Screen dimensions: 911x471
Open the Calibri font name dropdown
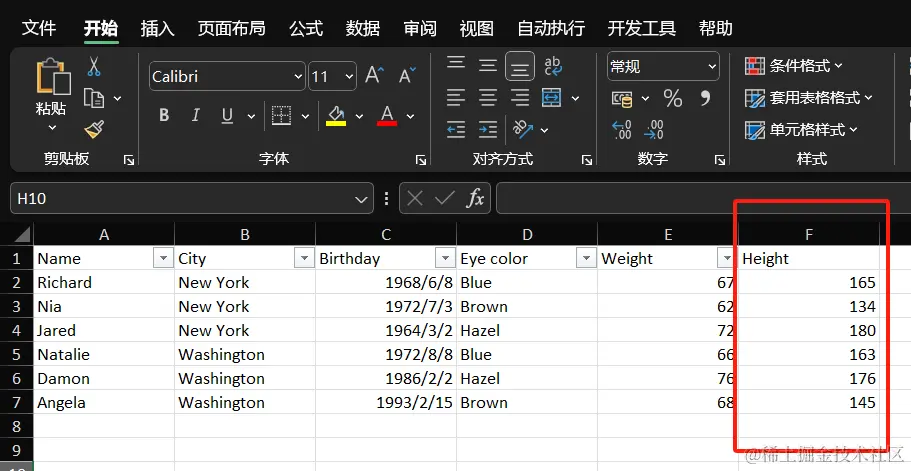click(x=298, y=76)
